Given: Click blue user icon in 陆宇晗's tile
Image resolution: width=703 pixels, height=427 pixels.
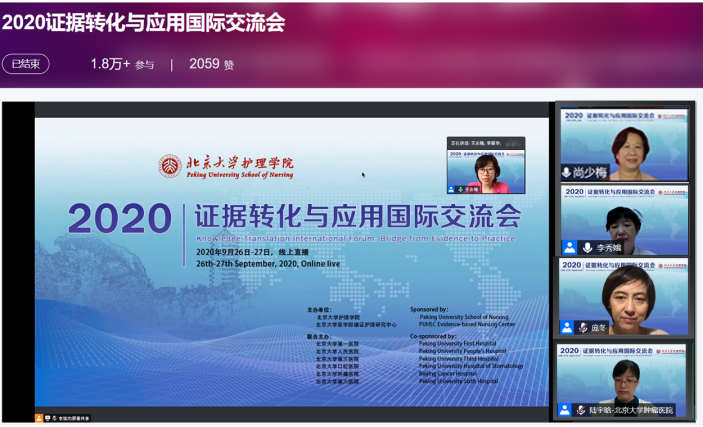Looking at the screenshot, I should pyautogui.click(x=564, y=410).
